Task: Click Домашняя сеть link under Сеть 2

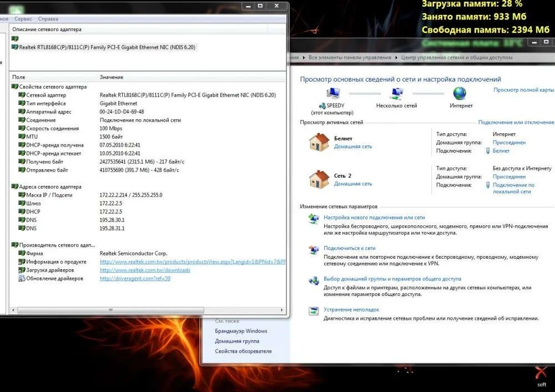Action: (x=353, y=183)
